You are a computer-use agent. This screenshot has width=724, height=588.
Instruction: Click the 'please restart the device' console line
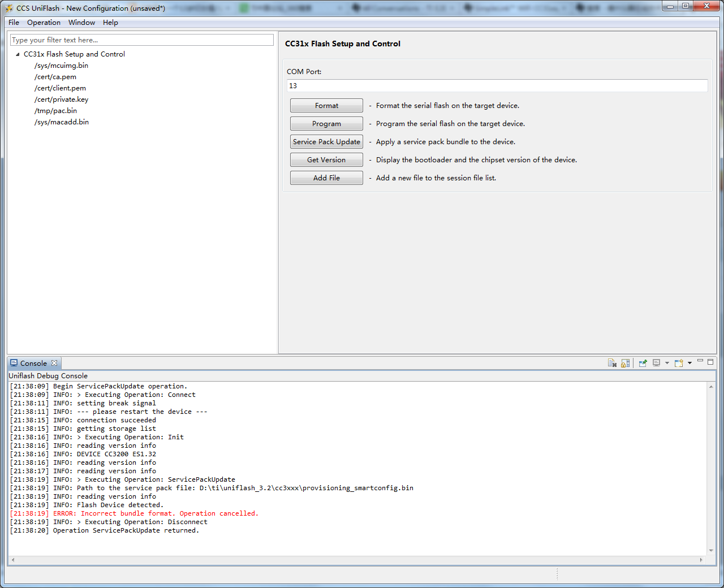[109, 412]
